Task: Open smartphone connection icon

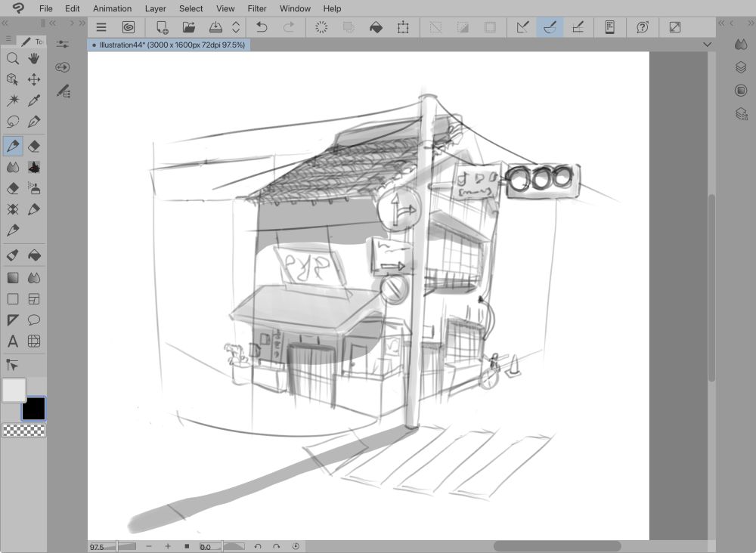Action: [610, 27]
